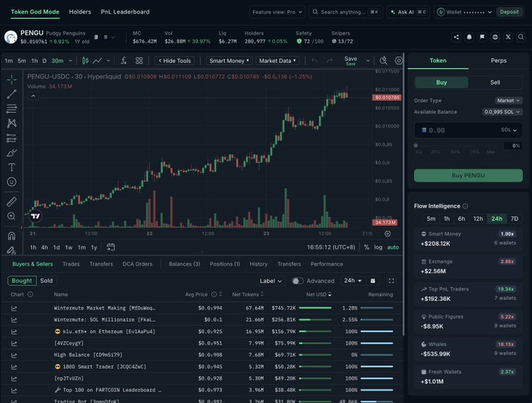Sort by the Net USD column
532x403 pixels.
pyautogui.click(x=318, y=294)
